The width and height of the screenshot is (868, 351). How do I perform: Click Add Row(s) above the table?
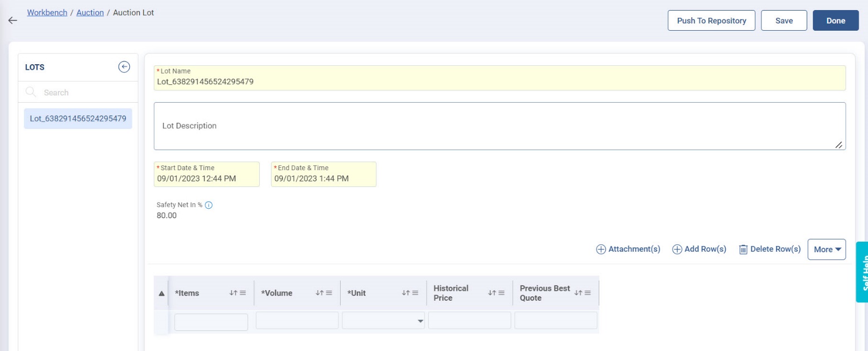pos(699,249)
